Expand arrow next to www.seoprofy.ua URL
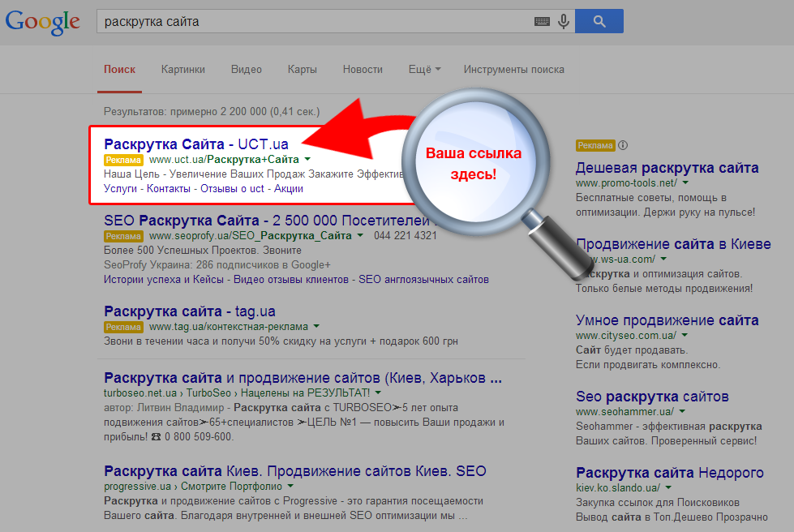Screen dimensions: 794x532 click(360, 235)
